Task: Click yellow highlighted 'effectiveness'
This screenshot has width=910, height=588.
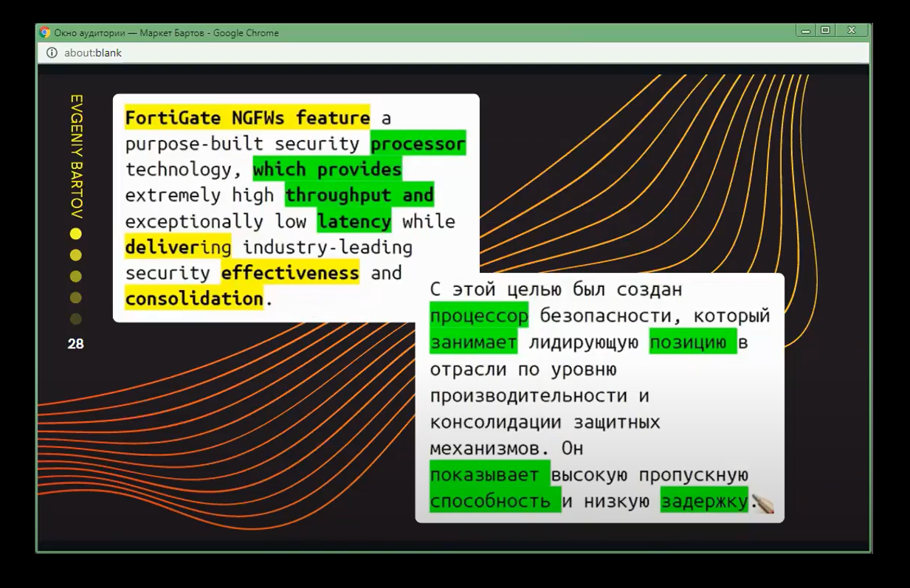Action: point(290,273)
